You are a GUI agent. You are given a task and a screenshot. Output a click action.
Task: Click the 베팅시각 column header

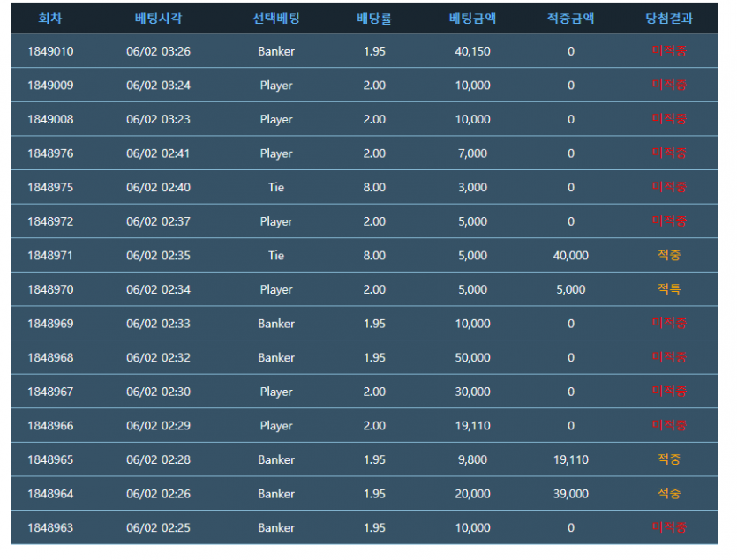tap(158, 19)
